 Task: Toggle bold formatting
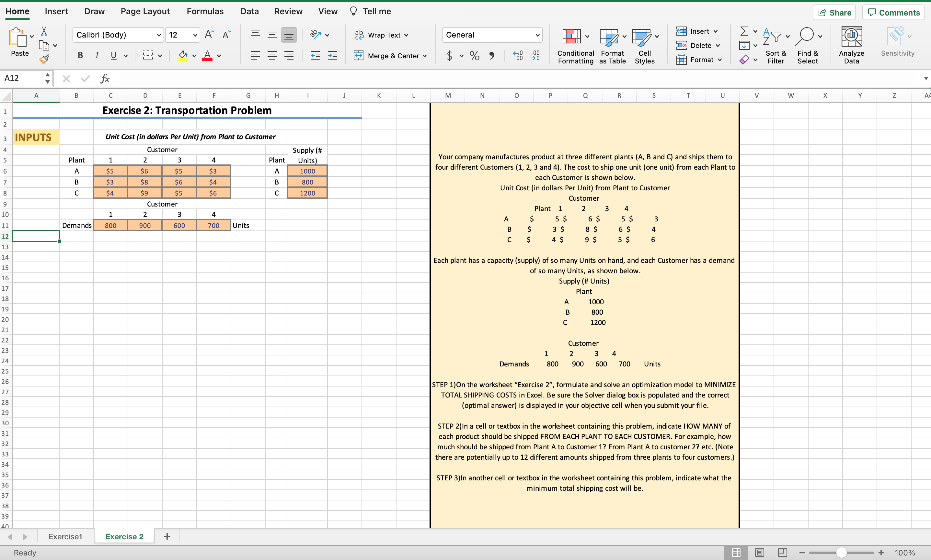click(80, 55)
